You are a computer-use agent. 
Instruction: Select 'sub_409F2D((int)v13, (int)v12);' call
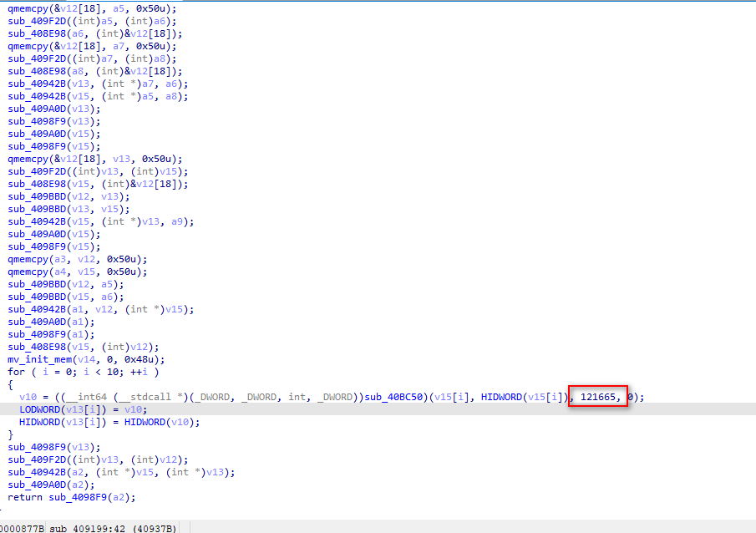click(98, 459)
